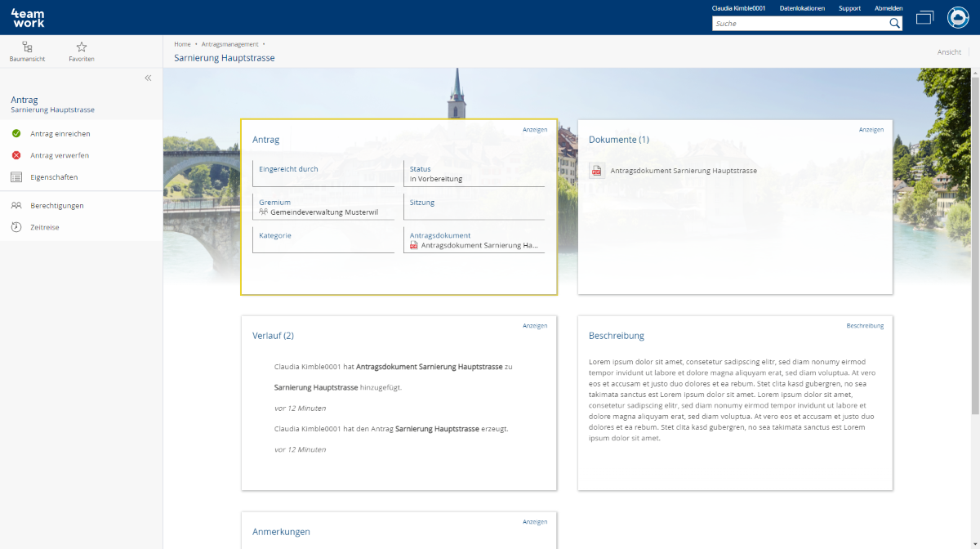Screen dimensions: 980x549
Task: Select Antrag einreichen action
Action: 60,133
